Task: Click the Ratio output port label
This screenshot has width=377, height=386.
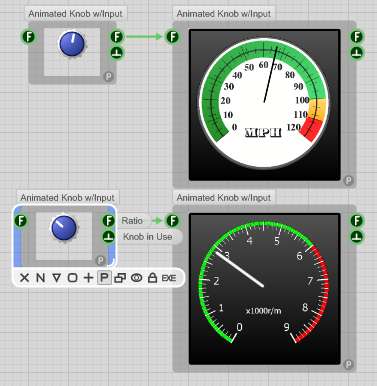Action: click(x=132, y=221)
